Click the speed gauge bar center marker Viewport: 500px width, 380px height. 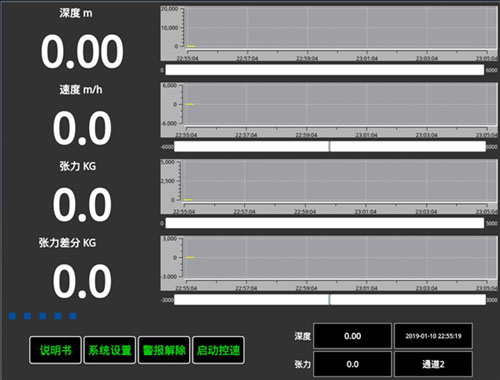pyautogui.click(x=330, y=146)
